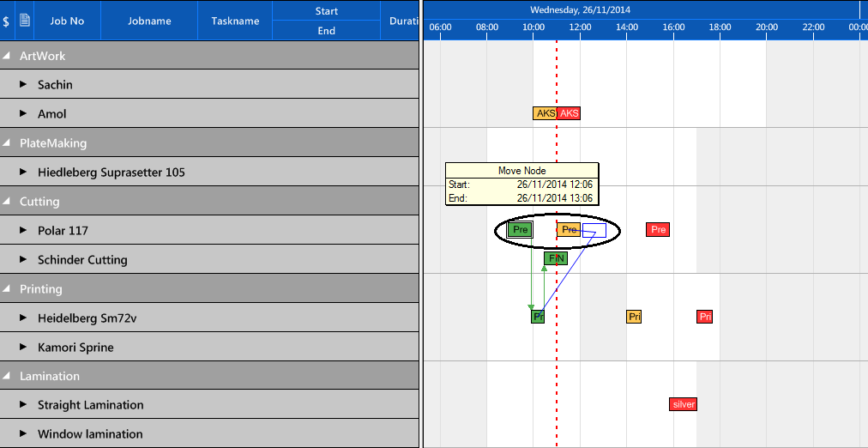Expand the Amol resource row

click(22, 113)
